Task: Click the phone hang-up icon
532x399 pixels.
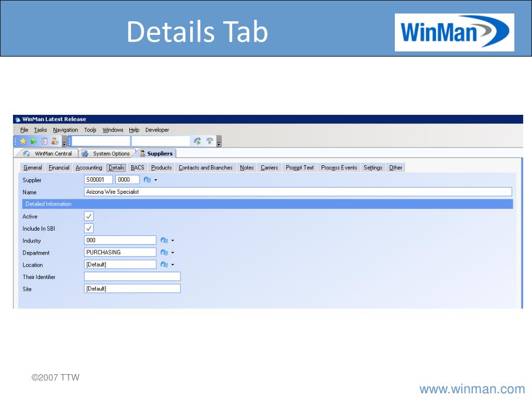Action: pos(209,141)
